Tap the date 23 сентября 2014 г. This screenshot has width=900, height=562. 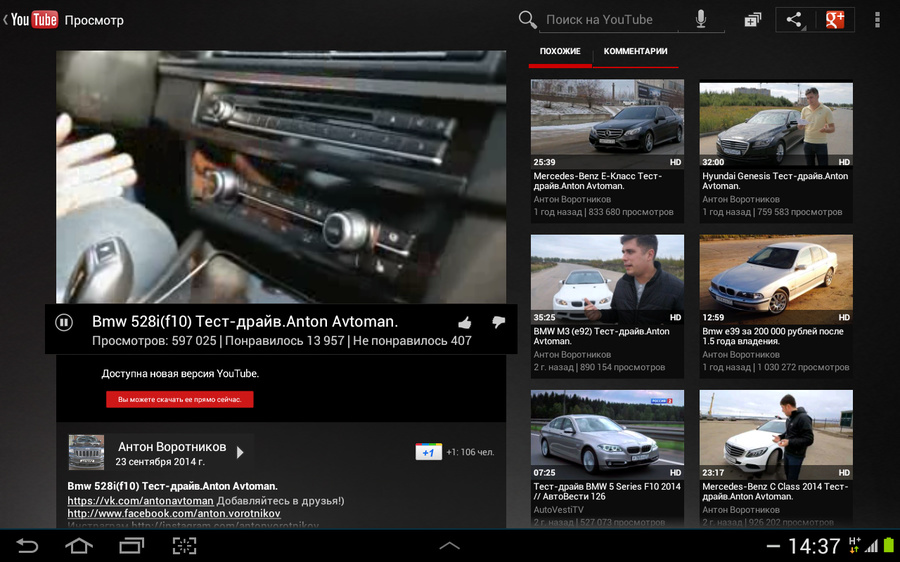160,462
